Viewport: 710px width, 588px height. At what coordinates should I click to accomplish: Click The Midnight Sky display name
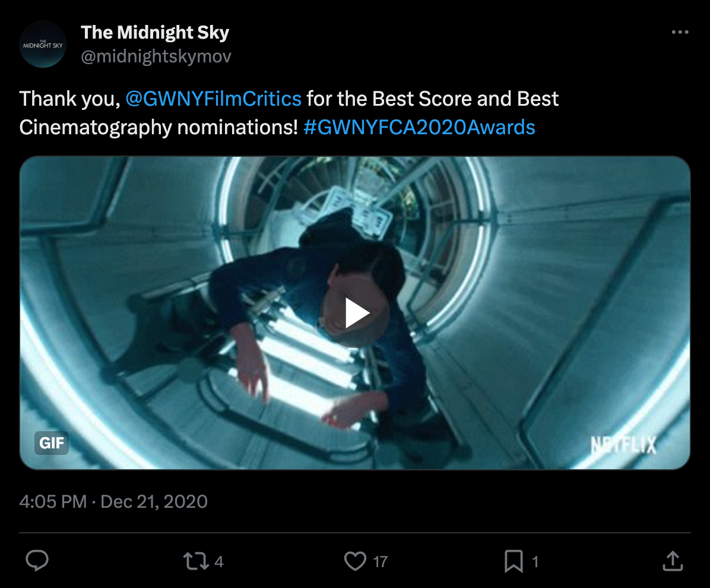click(x=155, y=33)
